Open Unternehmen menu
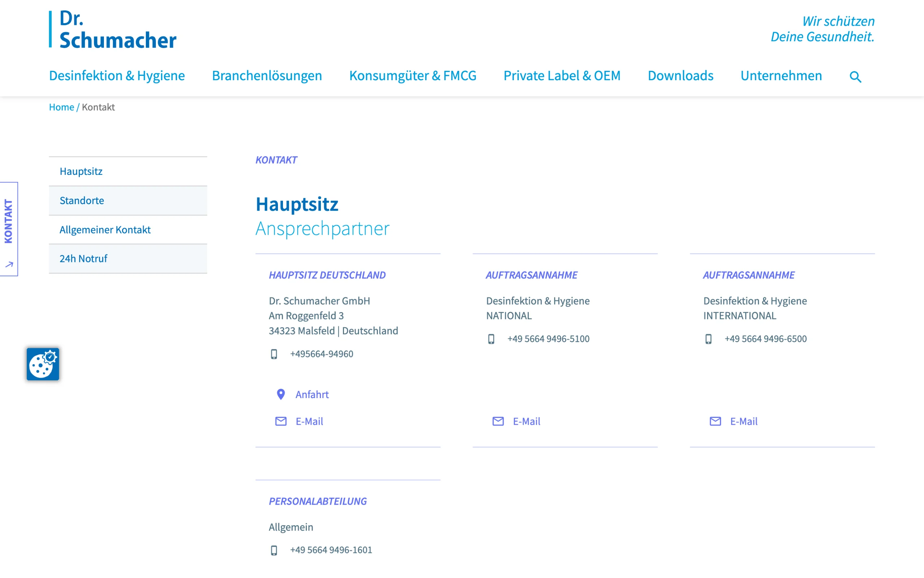Viewport: 924px width, 578px height. [x=781, y=76]
